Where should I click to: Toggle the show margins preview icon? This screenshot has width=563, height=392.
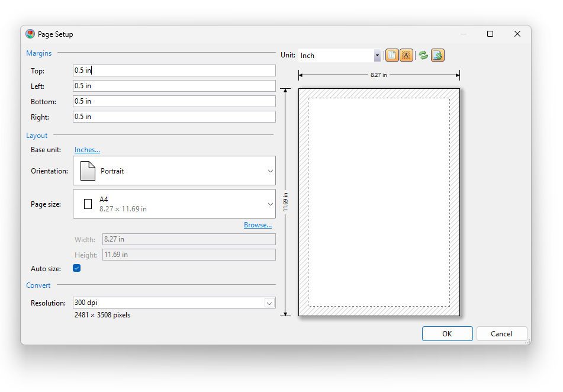(x=392, y=54)
